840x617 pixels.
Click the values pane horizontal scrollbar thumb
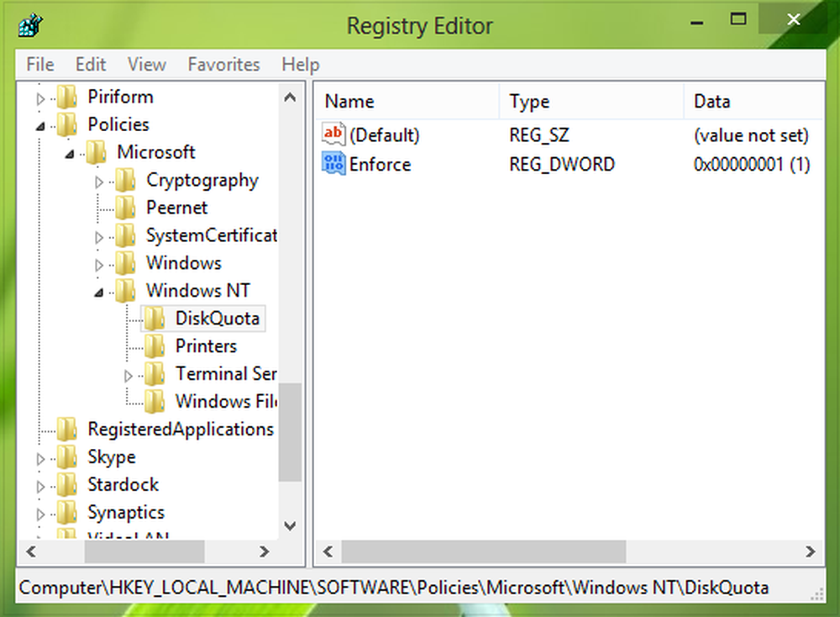tap(484, 551)
